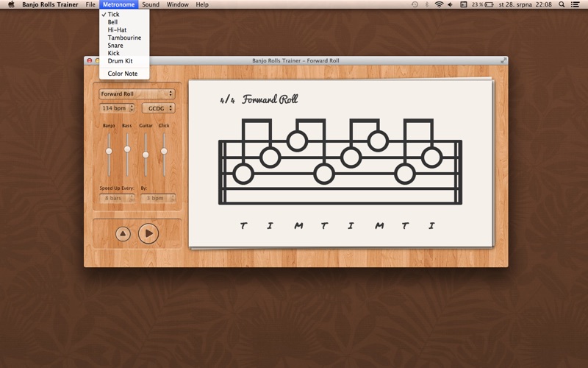Screen dimensions: 588x368
Task: Click the battery status icon
Action: [489, 4]
